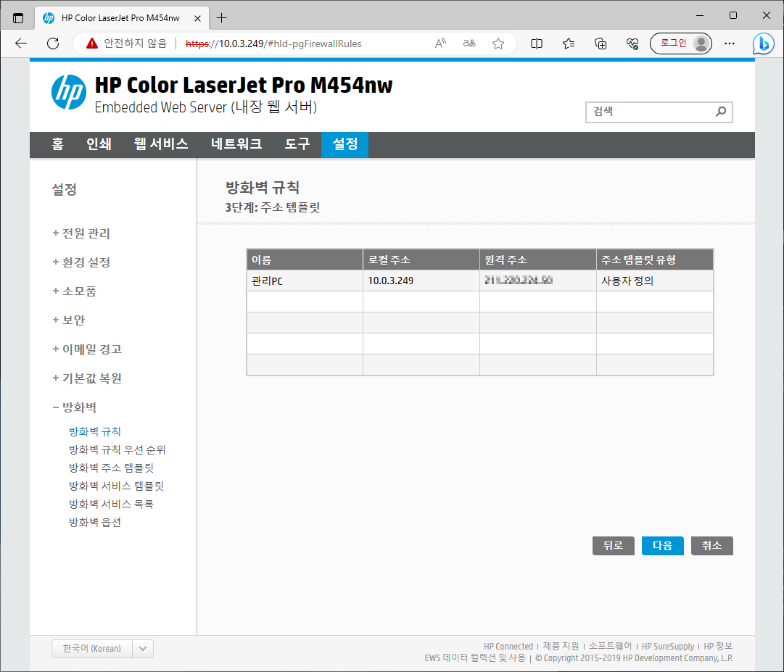Click the 취소 button
784x672 pixels.
click(x=712, y=546)
